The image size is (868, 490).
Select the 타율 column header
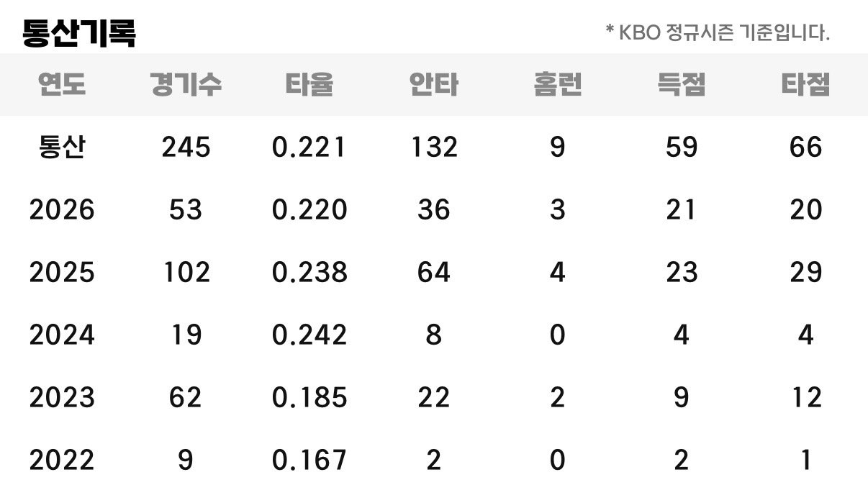click(x=309, y=85)
